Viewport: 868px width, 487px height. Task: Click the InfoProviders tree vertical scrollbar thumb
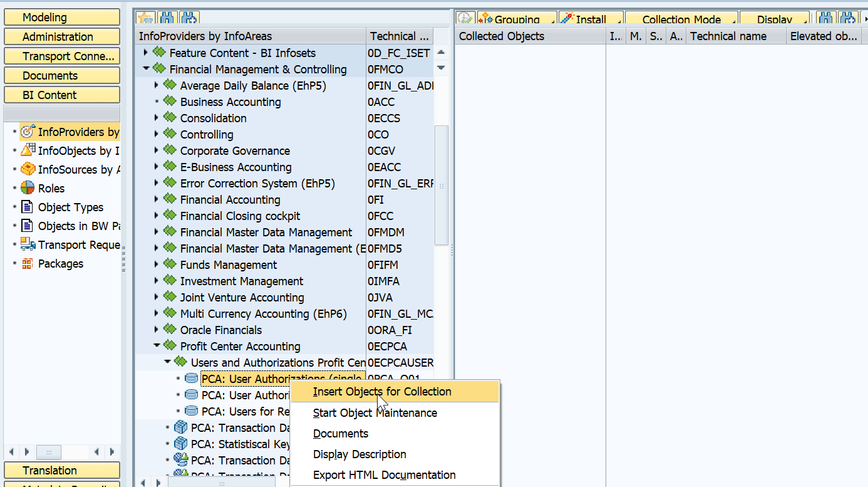click(x=442, y=186)
